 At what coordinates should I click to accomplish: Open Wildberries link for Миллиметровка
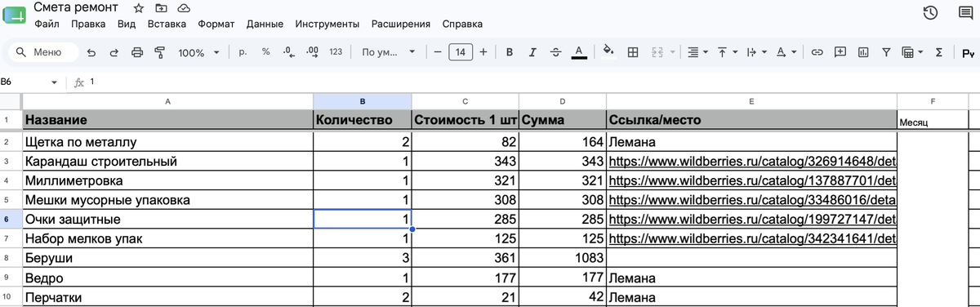pyautogui.click(x=752, y=180)
